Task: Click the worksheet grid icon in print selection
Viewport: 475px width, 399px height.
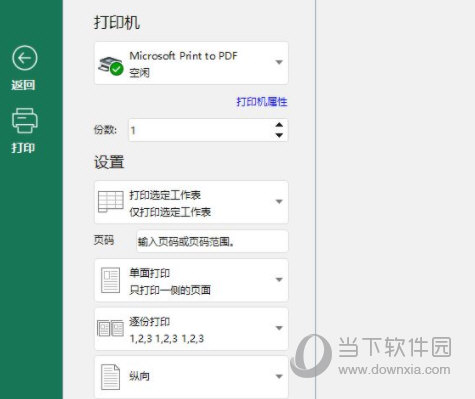Action: point(111,202)
